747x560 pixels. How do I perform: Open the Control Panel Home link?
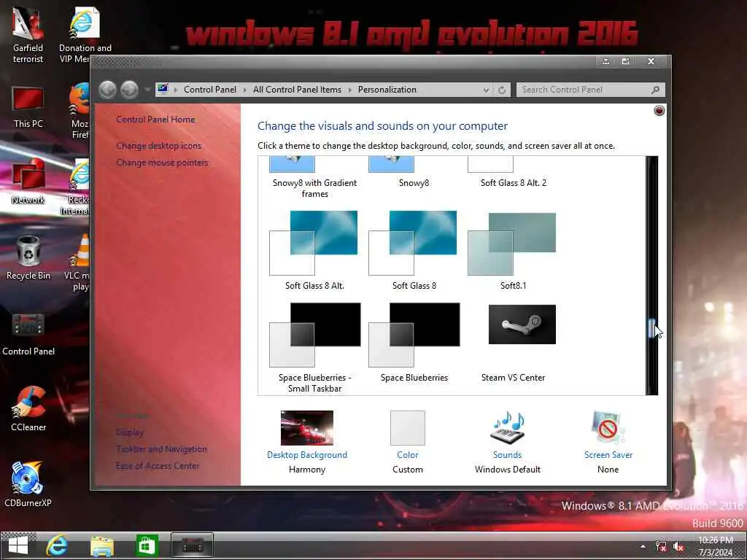coord(155,120)
